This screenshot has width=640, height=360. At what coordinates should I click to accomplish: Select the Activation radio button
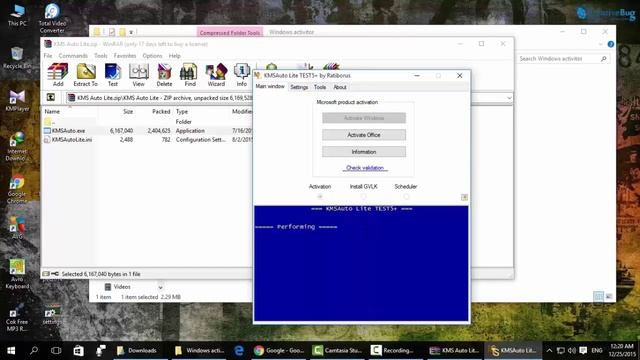(x=320, y=197)
